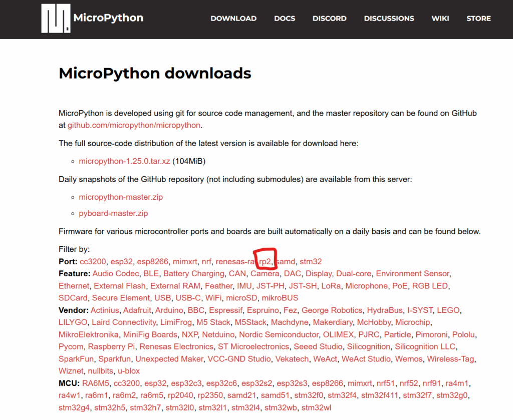Filter by External RAM feature
Viewport: 513px width, 420px height.
[175, 286]
